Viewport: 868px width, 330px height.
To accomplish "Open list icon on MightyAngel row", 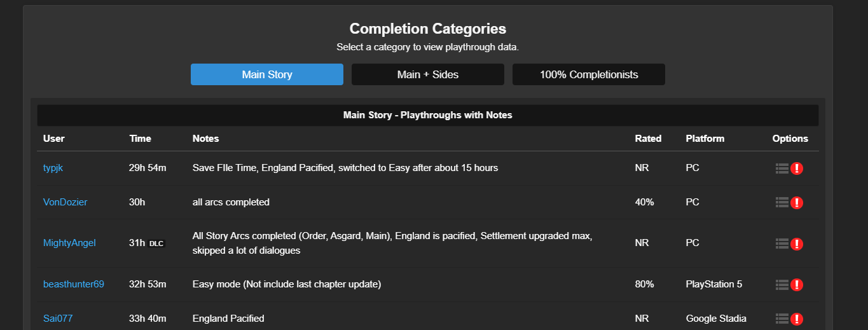I will [x=782, y=244].
